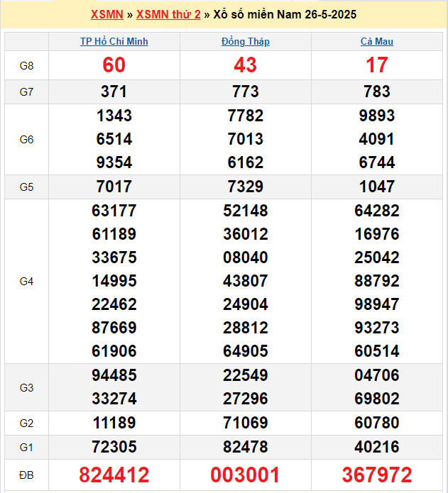Select G5 number 7329

(x=246, y=187)
